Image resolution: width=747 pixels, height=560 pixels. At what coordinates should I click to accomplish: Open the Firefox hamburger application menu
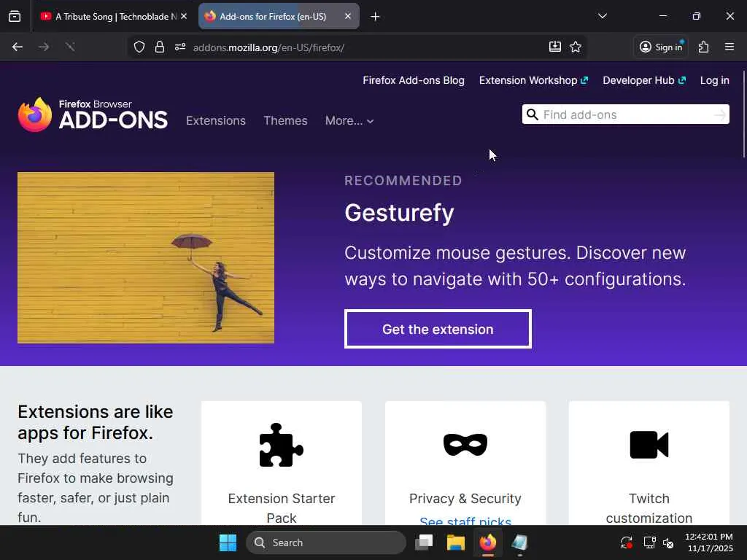pyautogui.click(x=729, y=47)
